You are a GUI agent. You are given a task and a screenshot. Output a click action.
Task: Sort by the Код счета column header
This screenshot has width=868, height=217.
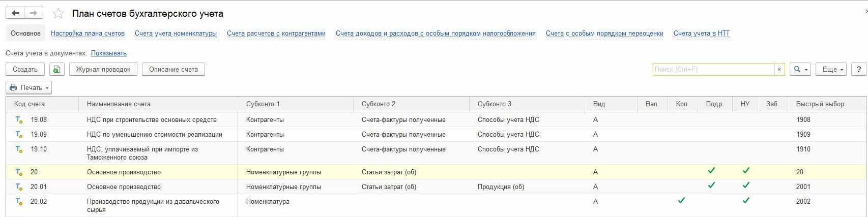(30, 104)
